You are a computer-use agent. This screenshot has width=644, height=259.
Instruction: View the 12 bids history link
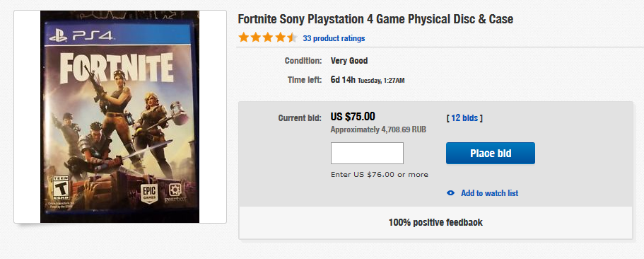click(x=464, y=118)
